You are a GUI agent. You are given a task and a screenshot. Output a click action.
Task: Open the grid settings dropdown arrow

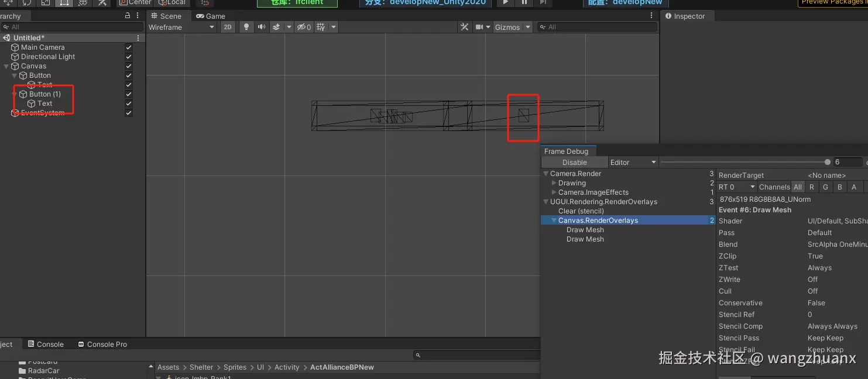click(x=334, y=27)
